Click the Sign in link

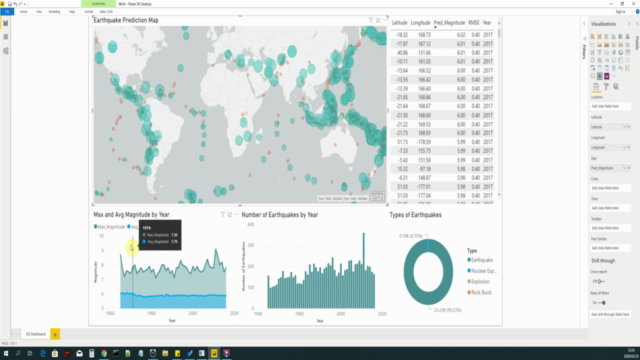(x=620, y=12)
